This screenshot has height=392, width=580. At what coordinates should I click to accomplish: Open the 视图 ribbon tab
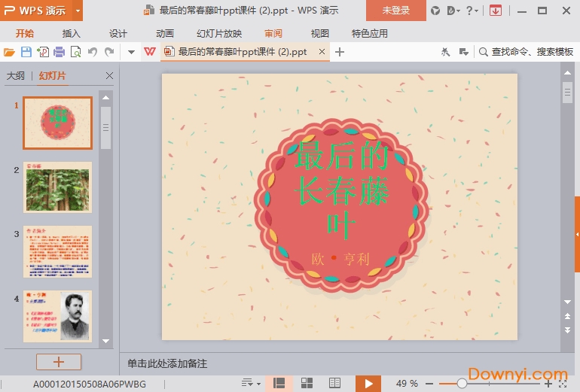point(320,34)
